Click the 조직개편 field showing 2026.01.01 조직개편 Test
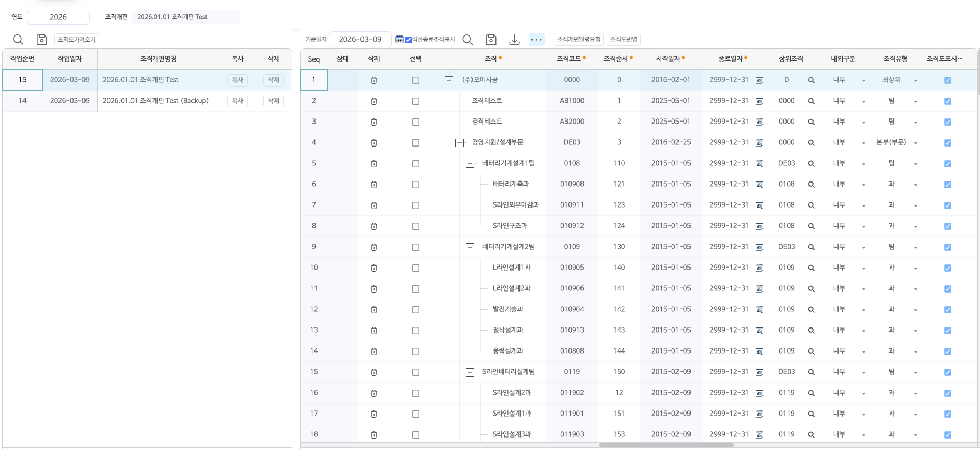The height and width of the screenshot is (449, 980). pos(186,17)
